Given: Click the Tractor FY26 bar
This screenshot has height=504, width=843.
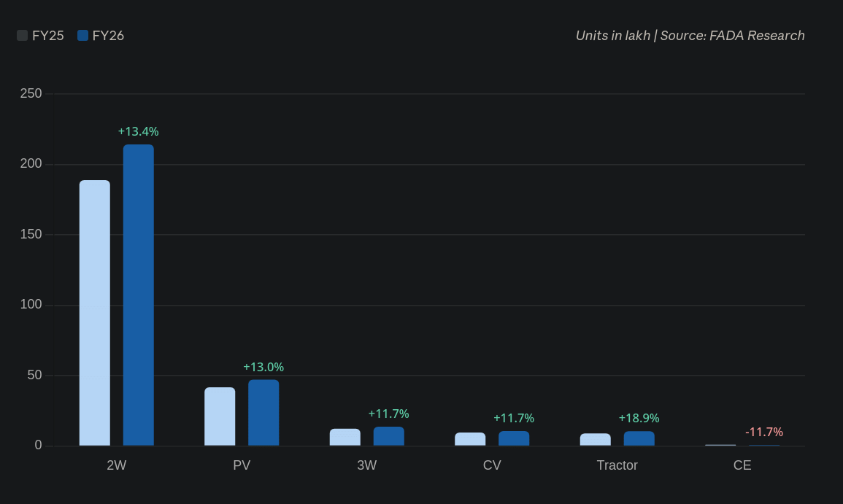Looking at the screenshot, I should pyautogui.click(x=639, y=438).
